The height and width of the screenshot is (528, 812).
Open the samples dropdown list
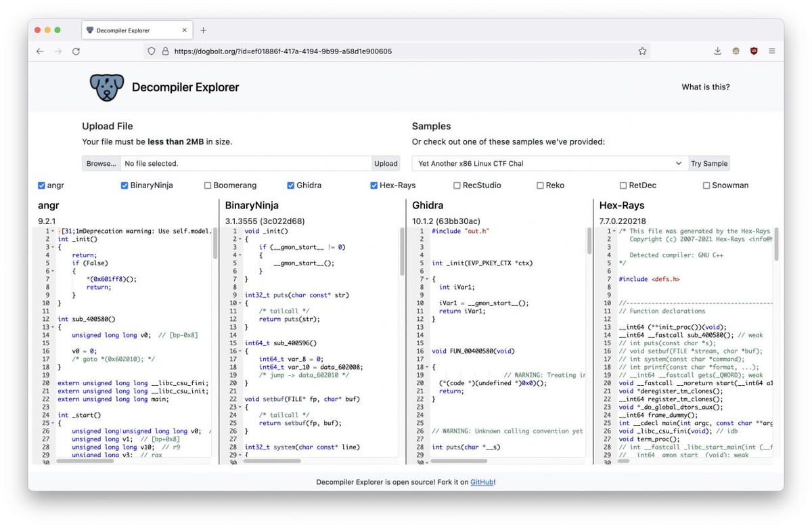(x=549, y=164)
